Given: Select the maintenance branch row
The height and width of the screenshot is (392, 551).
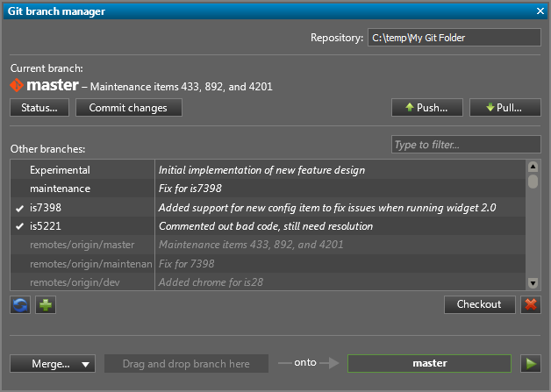Looking at the screenshot, I should 268,189.
